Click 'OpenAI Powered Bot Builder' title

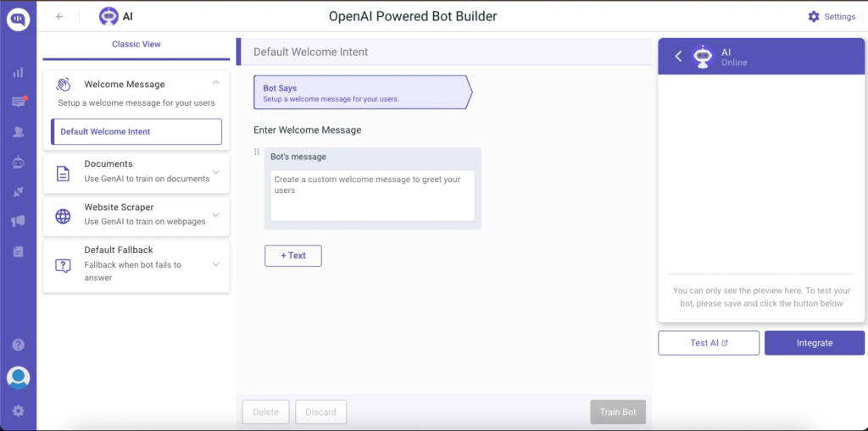click(413, 17)
